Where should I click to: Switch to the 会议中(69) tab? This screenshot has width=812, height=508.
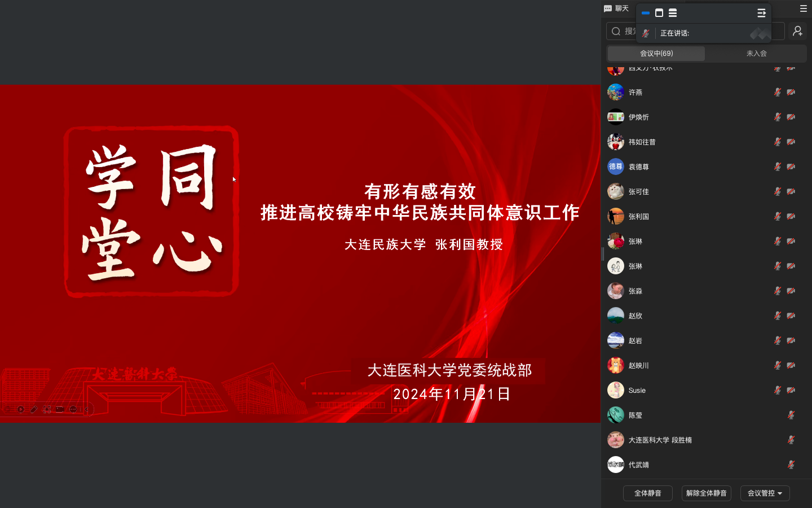656,54
